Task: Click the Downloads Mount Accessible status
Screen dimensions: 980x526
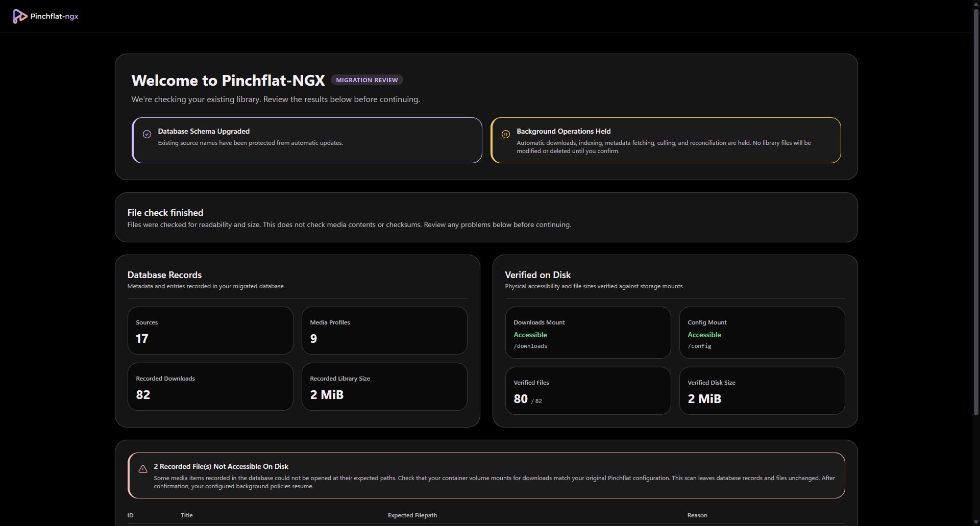Action: coord(530,335)
